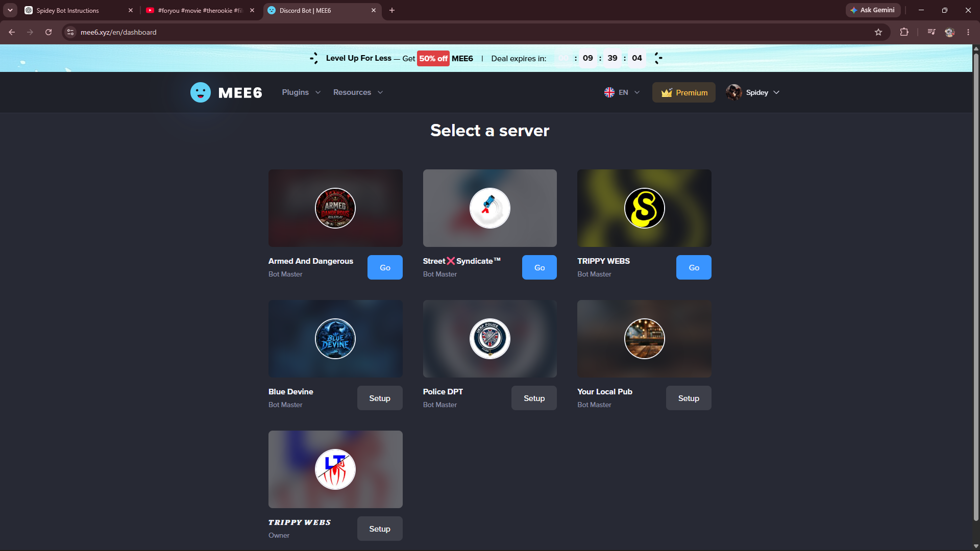Click the address bar URL field
This screenshot has height=551, width=980.
click(x=475, y=32)
